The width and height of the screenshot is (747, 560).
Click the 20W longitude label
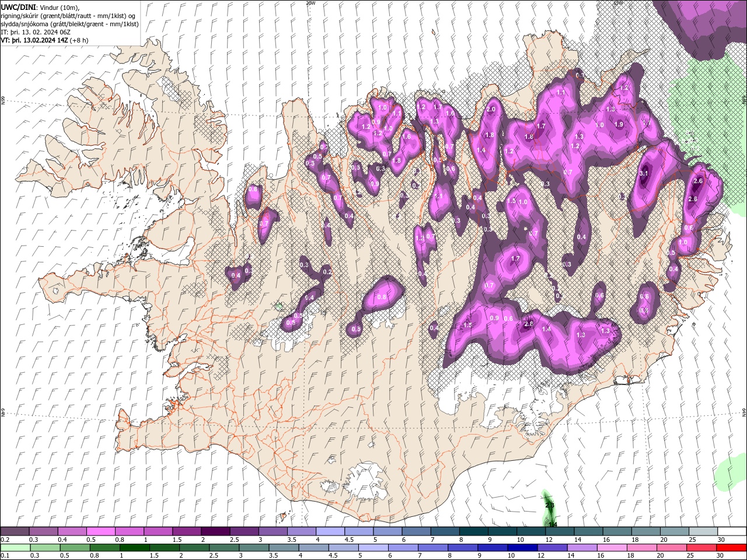pos(310,2)
